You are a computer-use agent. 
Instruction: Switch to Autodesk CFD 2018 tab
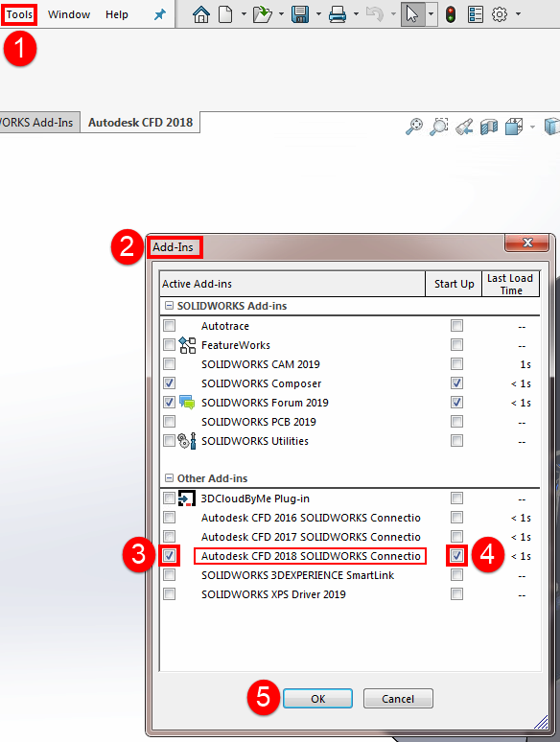141,123
